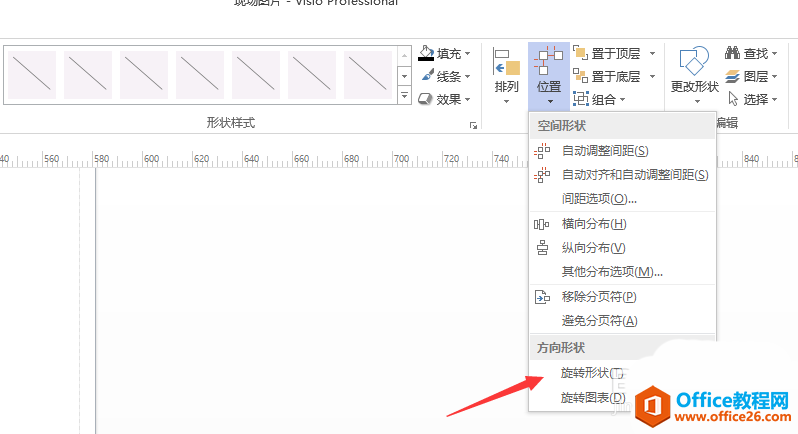Expand the 置于顶层 dropdown arrow
The height and width of the screenshot is (434, 798).
652,53
